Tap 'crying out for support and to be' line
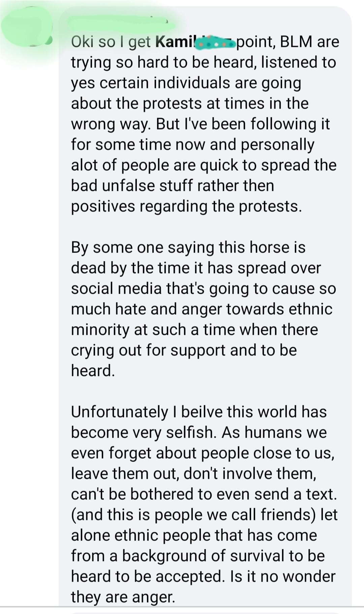The height and width of the screenshot is (614, 364). 184,350
